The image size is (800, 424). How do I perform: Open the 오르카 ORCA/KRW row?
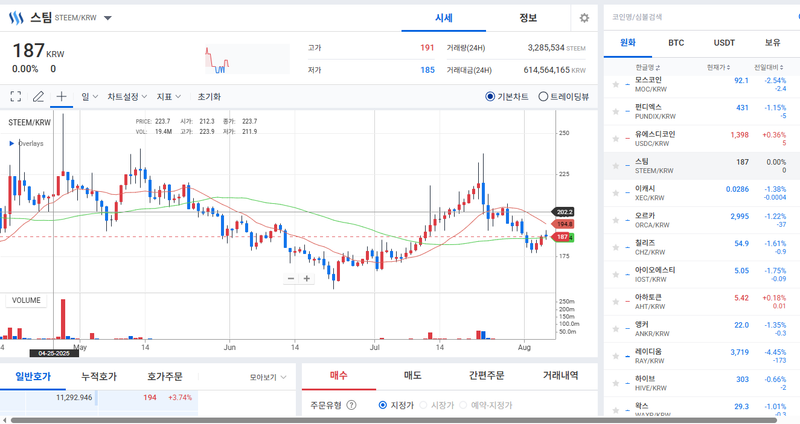tap(702, 220)
